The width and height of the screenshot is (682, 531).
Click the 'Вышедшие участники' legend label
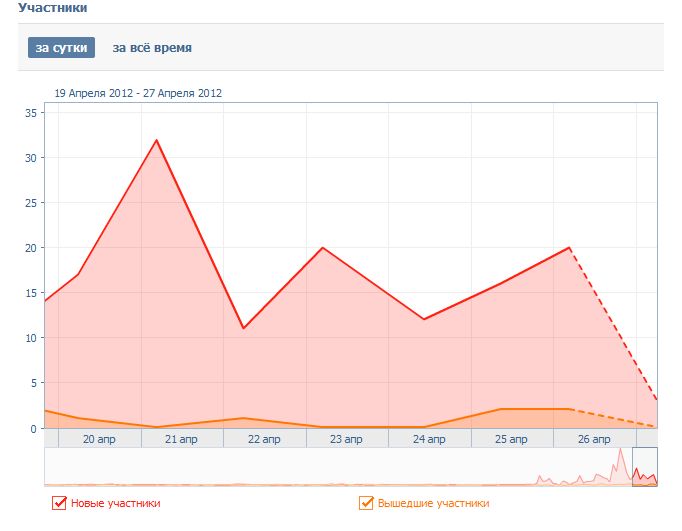coord(433,503)
